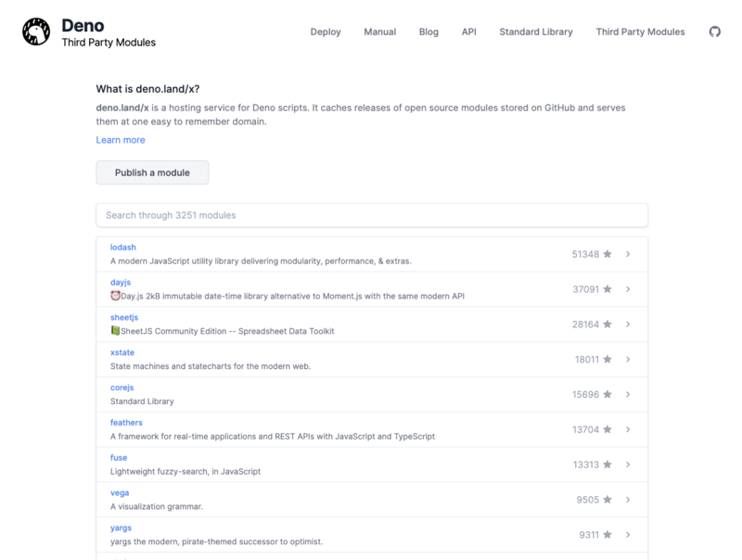Click the star icon for feathers
The width and height of the screenshot is (742, 560).
(x=608, y=429)
